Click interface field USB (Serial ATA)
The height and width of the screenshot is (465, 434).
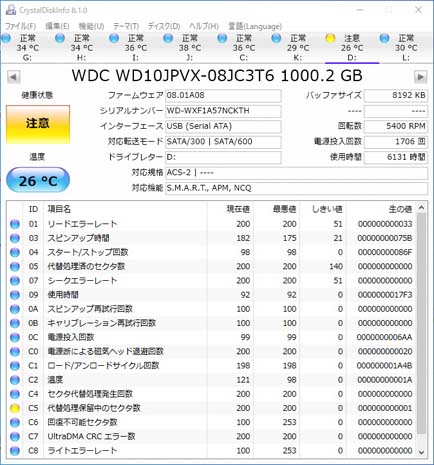223,126
